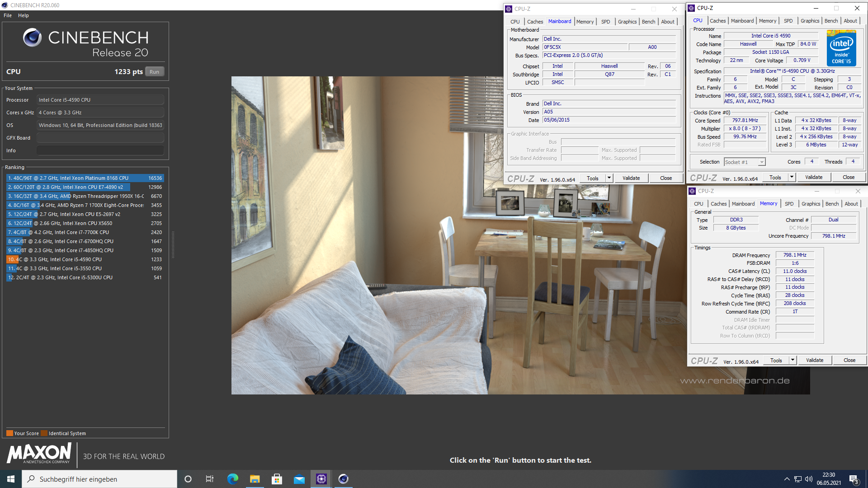Select Caches tab in Memory CPU-Z window

pos(718,204)
